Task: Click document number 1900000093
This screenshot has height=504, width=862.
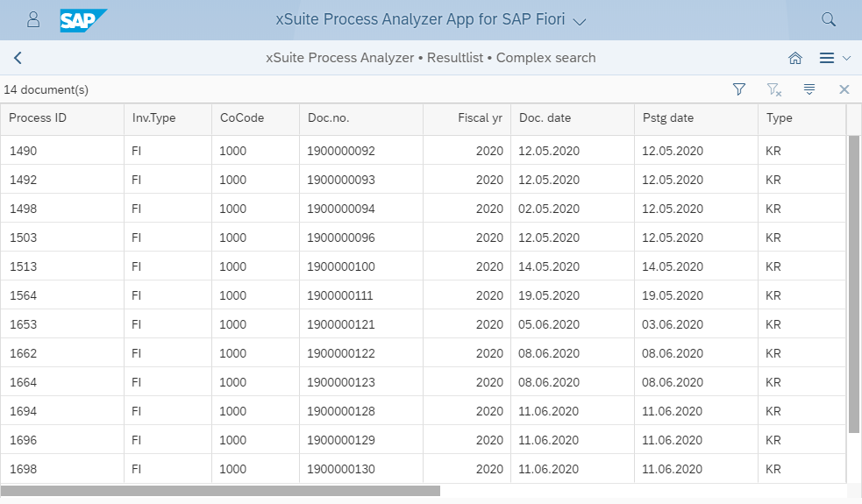Action: [x=341, y=180]
